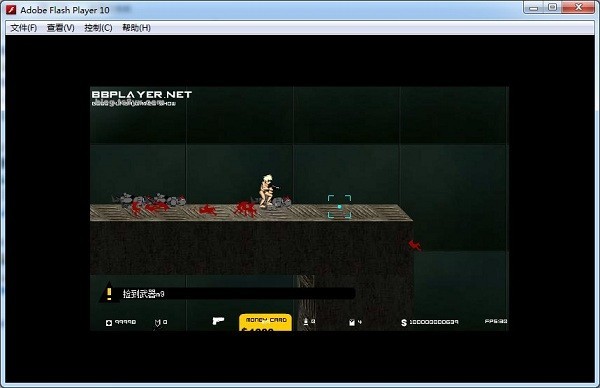This screenshot has height=388, width=600.
Task: Click the player character sprite
Action: [267, 191]
